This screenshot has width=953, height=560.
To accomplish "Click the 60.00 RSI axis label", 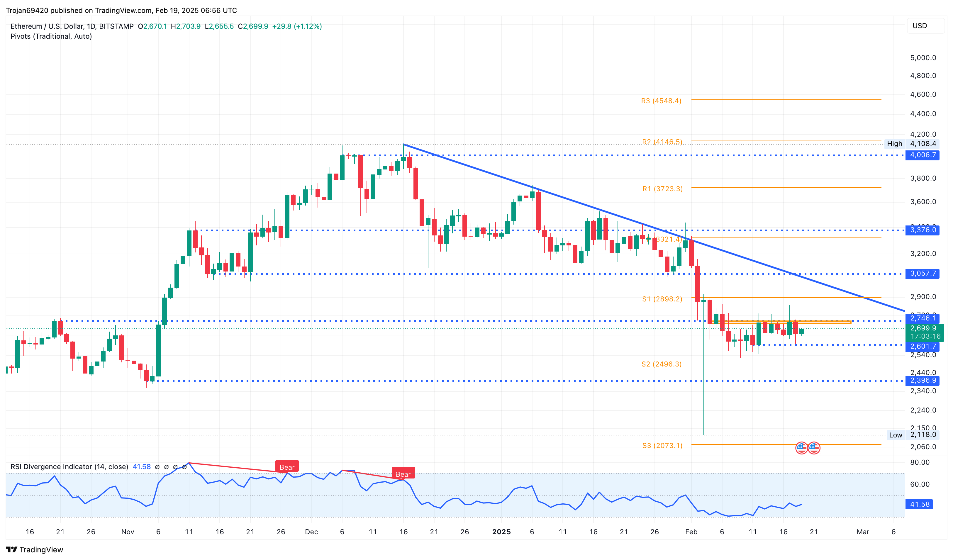I will [x=920, y=484].
